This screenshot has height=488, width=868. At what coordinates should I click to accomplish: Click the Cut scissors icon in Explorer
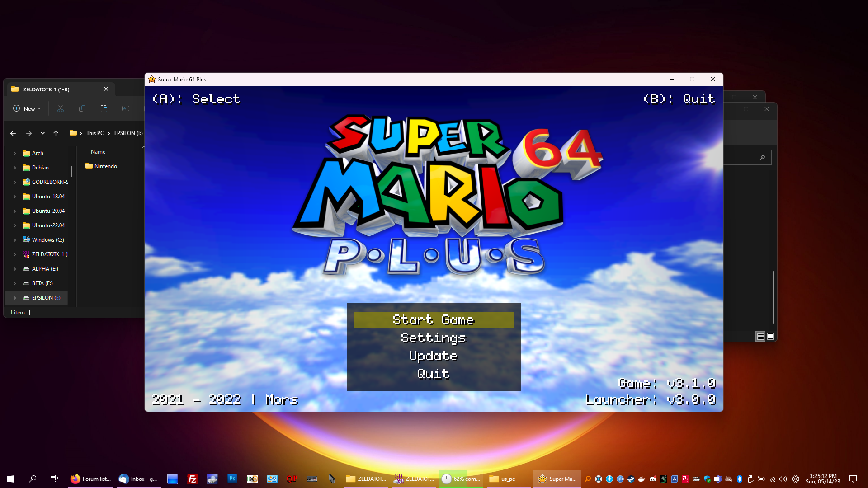click(x=61, y=108)
